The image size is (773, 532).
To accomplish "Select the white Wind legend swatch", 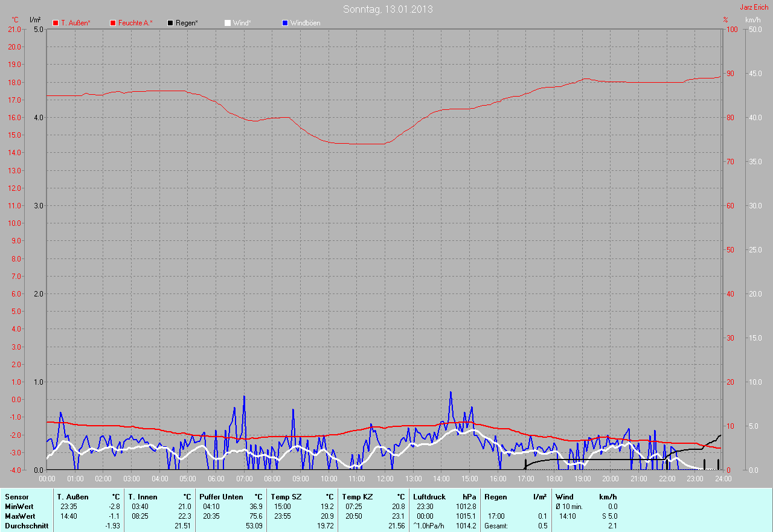I will 228,23.
